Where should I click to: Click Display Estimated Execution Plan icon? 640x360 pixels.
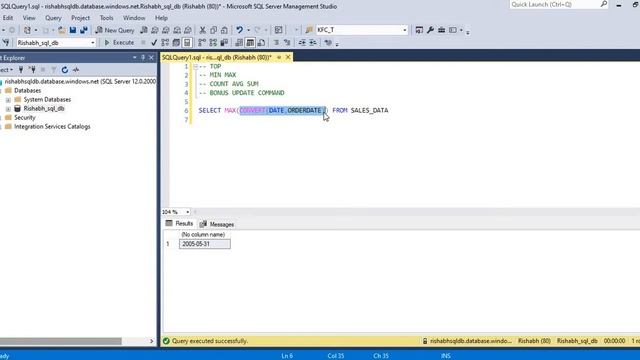pyautogui.click(x=165, y=42)
